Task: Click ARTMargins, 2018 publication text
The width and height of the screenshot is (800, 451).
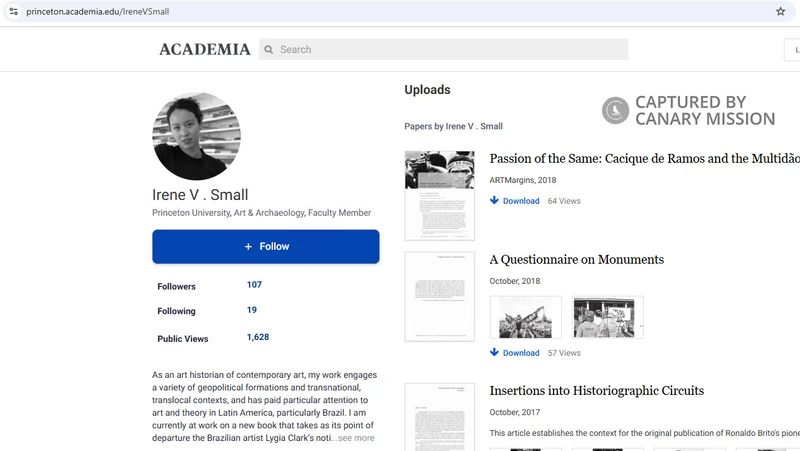Action: pyautogui.click(x=522, y=180)
